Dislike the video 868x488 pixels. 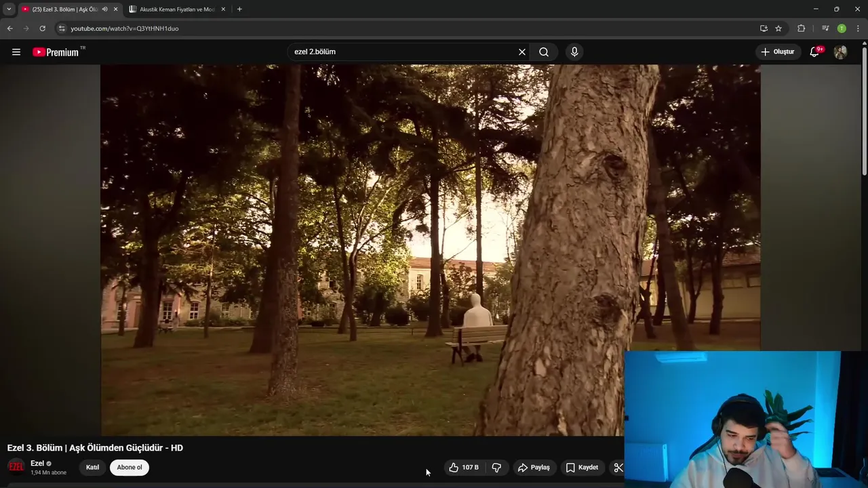(496, 468)
